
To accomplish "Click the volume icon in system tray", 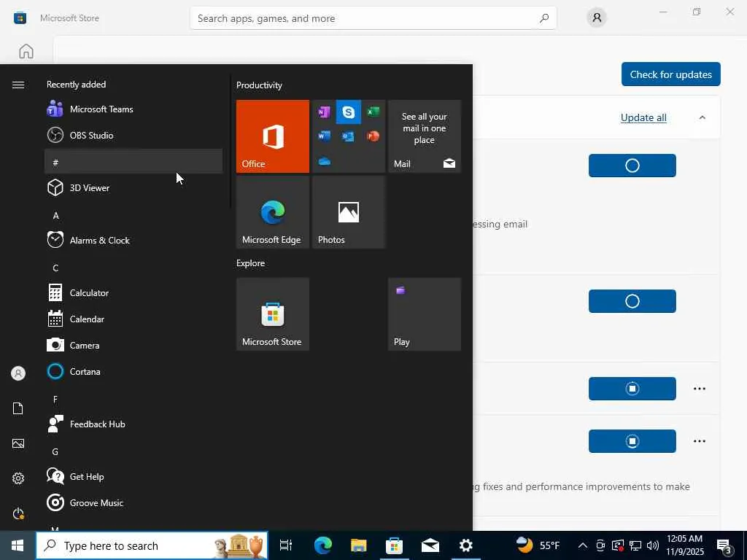I will click(x=653, y=545).
